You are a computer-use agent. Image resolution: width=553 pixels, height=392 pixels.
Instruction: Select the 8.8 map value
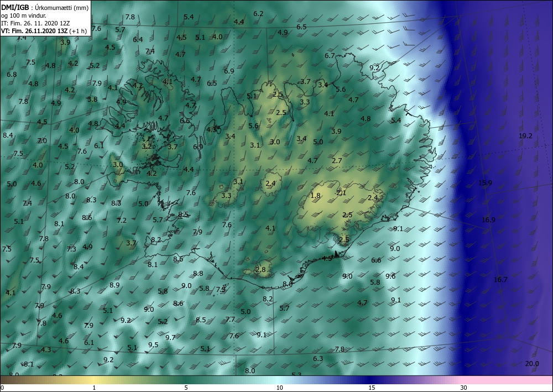coord(198,274)
